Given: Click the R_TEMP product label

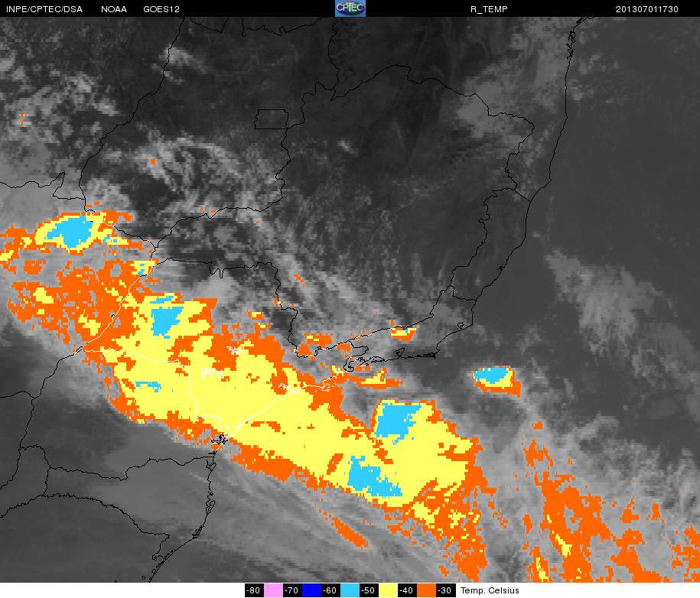Looking at the screenshot, I should tap(489, 9).
